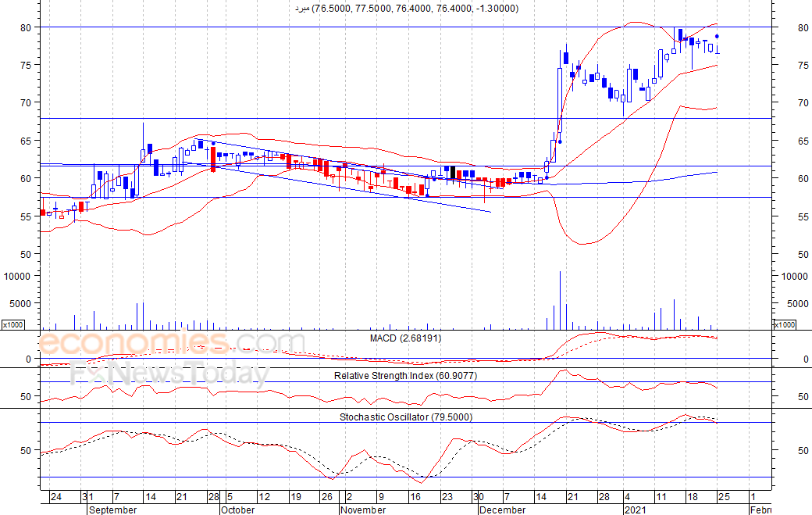812x515 pixels.
Task: Click the date label 2 above November
Action: pyautogui.click(x=350, y=497)
